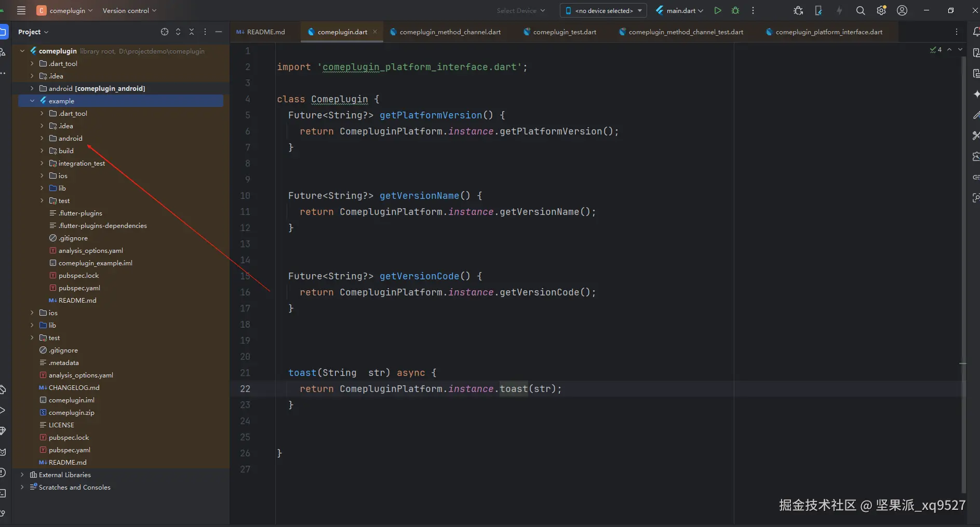The width and height of the screenshot is (980, 527).
Task: Select .flutter-plugins file in example
Action: (80, 213)
